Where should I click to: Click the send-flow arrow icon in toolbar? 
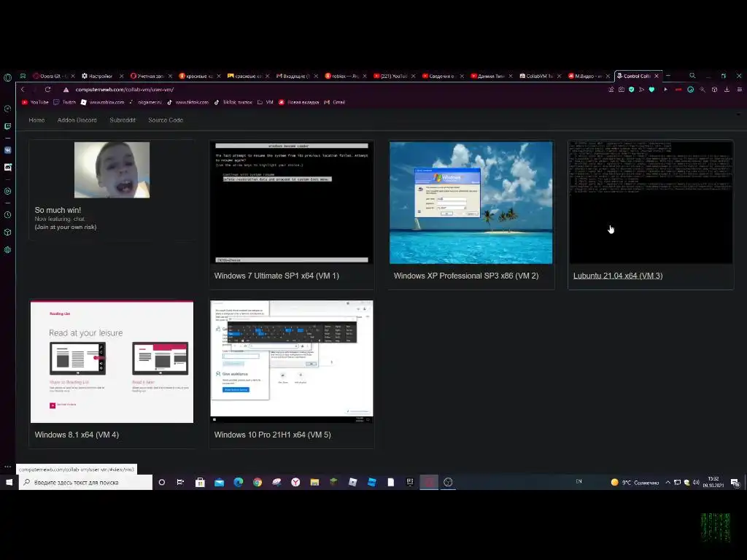click(641, 90)
